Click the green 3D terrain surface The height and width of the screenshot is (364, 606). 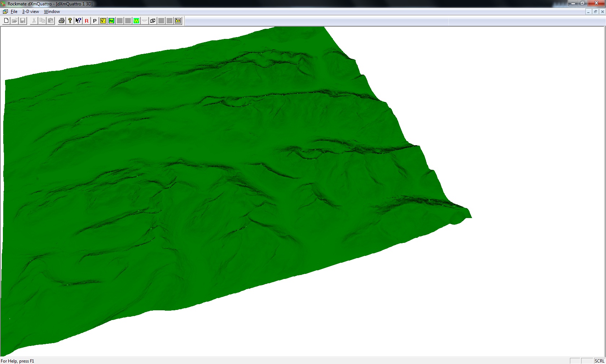coord(216,180)
